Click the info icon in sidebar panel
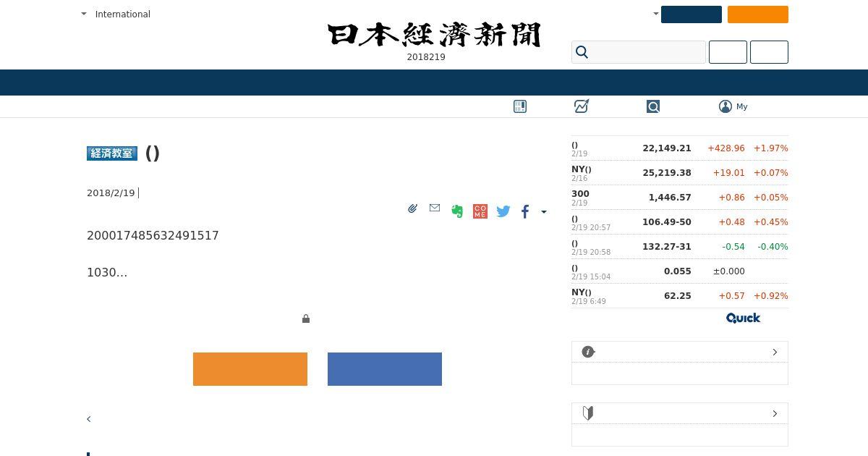 tap(588, 352)
